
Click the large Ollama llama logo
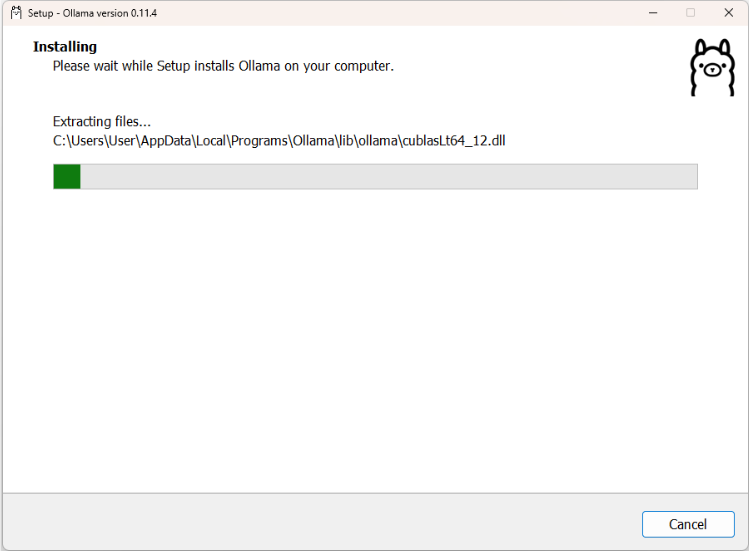coord(712,68)
